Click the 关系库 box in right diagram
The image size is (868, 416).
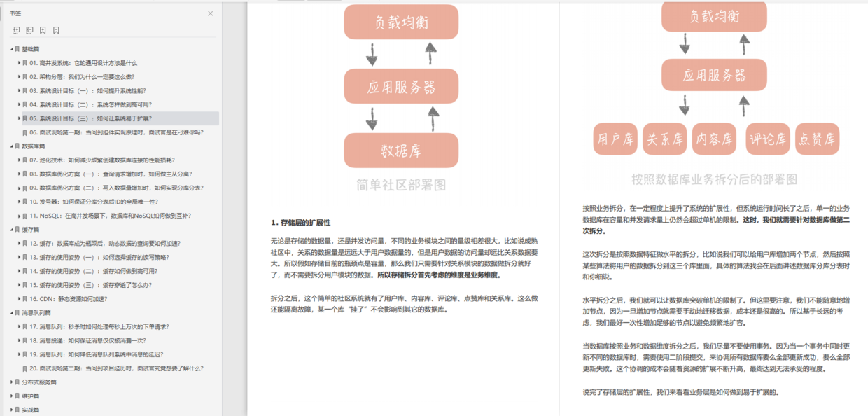[x=664, y=139]
